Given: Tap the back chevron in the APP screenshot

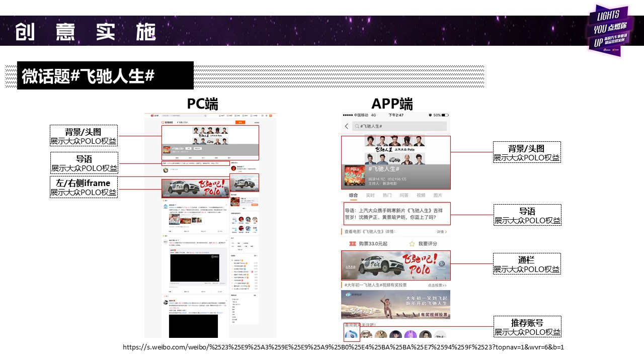Looking at the screenshot, I should pyautogui.click(x=347, y=126).
